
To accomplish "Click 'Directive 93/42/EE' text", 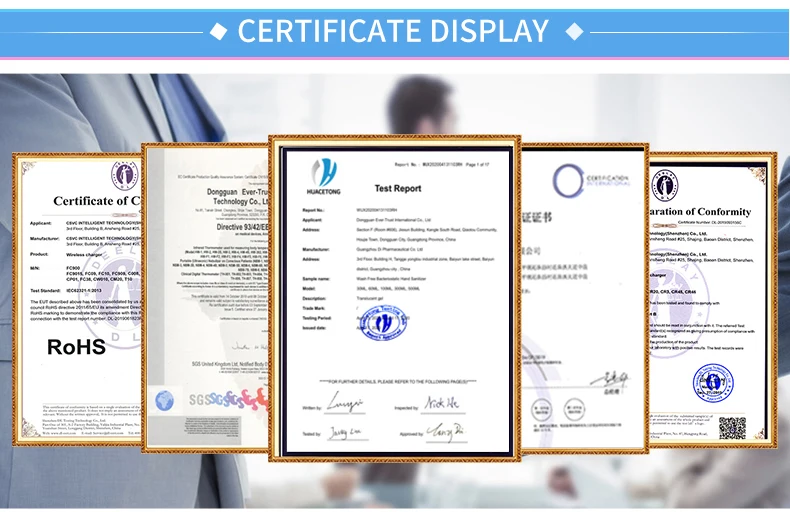I will pos(243,227).
